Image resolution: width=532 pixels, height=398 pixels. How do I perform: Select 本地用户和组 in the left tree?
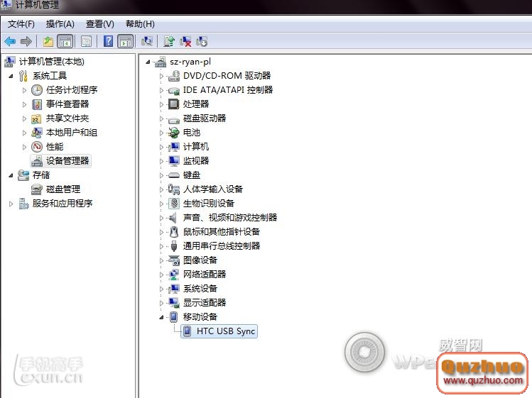tap(72, 133)
